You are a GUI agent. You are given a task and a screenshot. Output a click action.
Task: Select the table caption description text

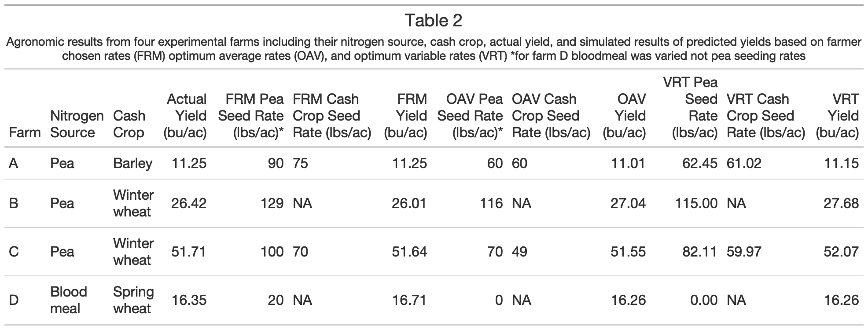click(x=434, y=49)
